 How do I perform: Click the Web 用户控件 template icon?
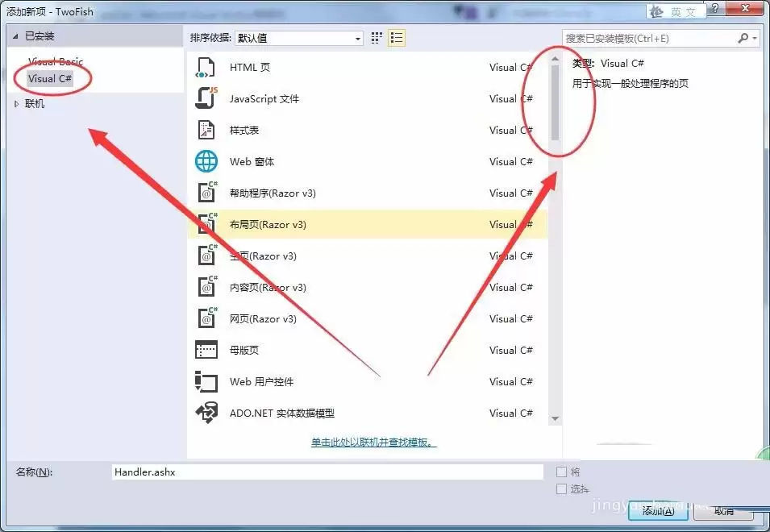point(207,381)
